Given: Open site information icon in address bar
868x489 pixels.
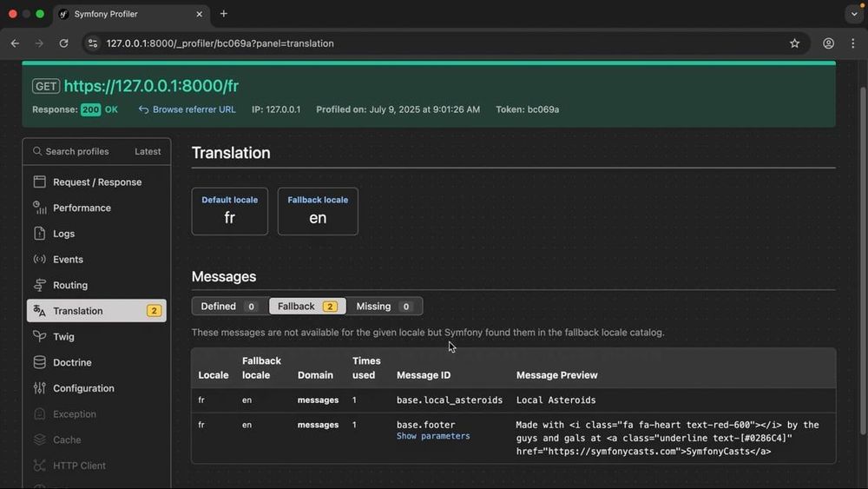Looking at the screenshot, I should point(93,43).
